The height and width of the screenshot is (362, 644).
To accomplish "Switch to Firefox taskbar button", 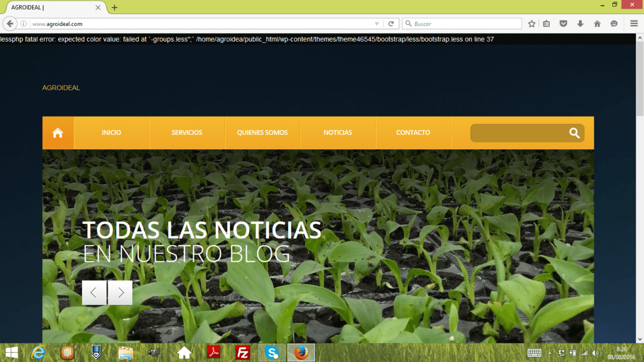I will click(301, 353).
